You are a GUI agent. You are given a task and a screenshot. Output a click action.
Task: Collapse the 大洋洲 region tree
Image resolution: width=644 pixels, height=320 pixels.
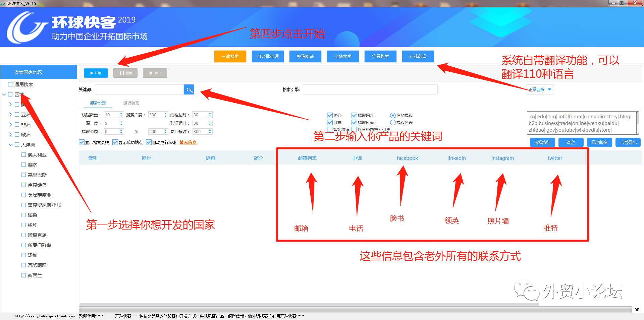10,144
